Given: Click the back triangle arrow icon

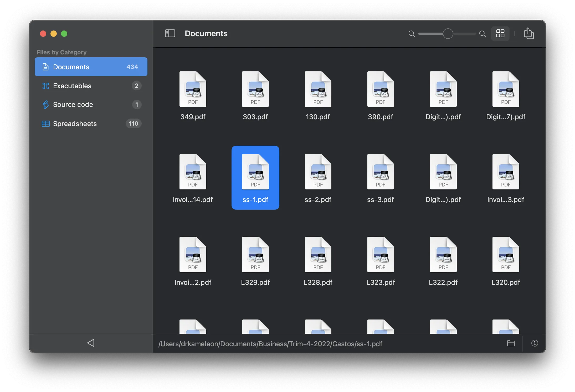Looking at the screenshot, I should coord(91,343).
